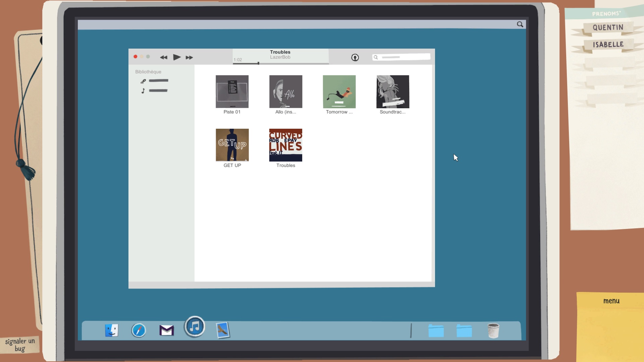Launch the Safari compass icon in dock
644x362 pixels.
[139, 330]
